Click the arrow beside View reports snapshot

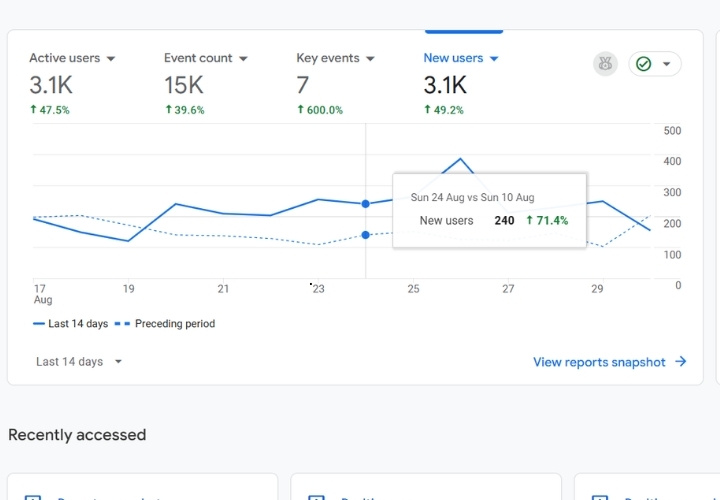point(681,362)
